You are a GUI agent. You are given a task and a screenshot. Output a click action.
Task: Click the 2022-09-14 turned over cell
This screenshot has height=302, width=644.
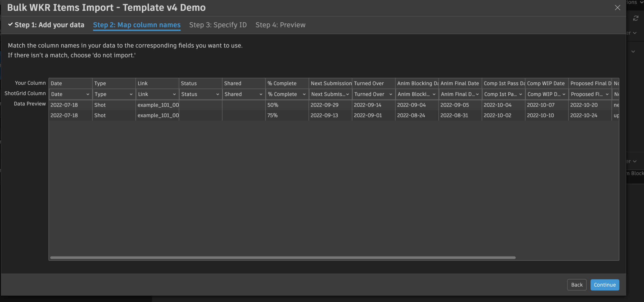[x=373, y=105]
